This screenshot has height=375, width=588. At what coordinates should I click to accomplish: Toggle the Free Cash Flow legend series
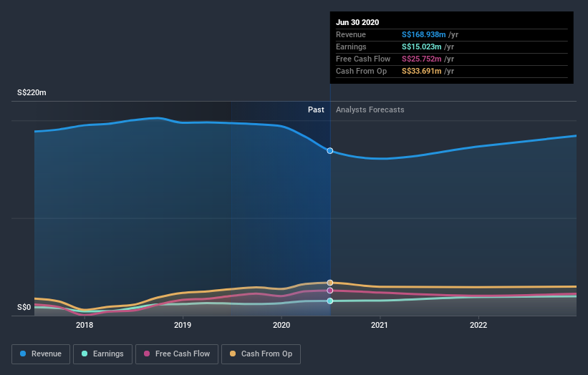click(x=177, y=354)
